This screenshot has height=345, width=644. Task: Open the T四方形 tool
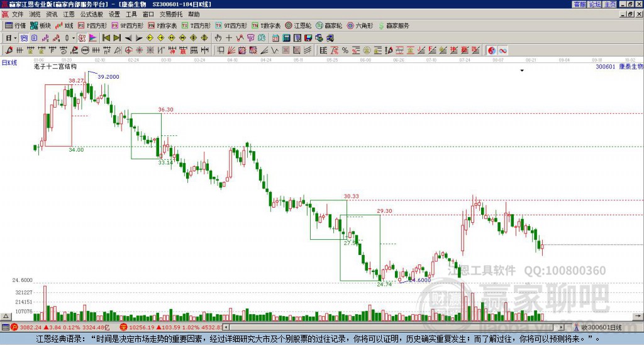point(196,25)
